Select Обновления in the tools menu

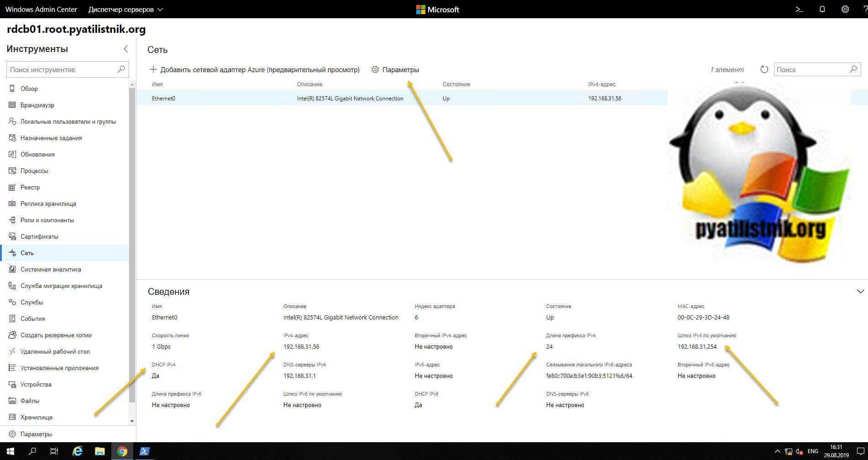click(x=37, y=154)
